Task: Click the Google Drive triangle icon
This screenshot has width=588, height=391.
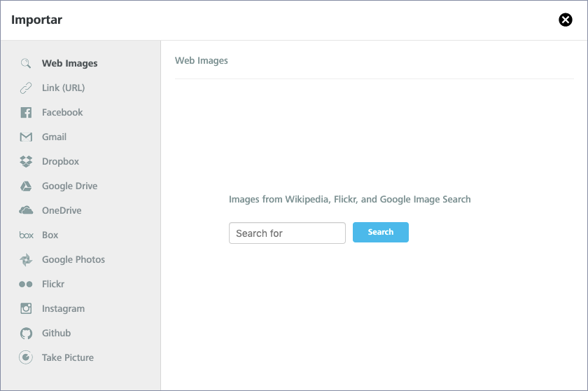Action: [x=26, y=186]
